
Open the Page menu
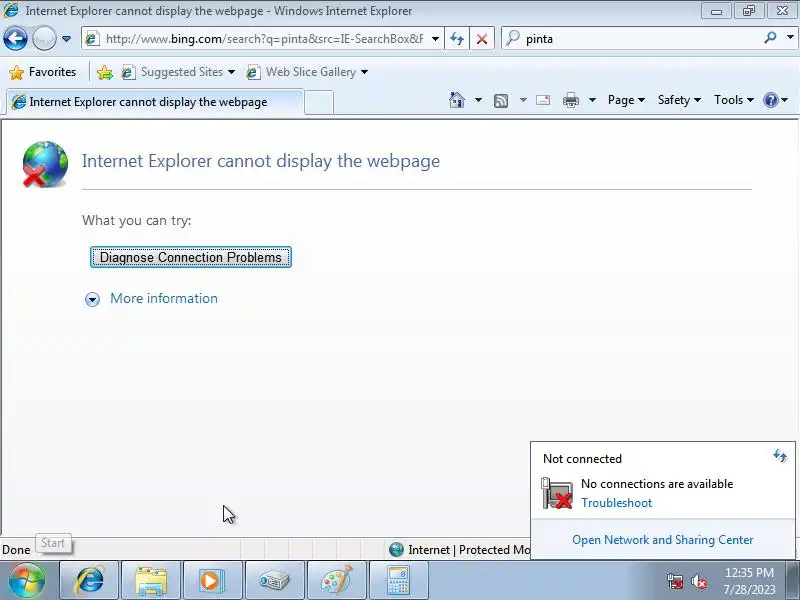coord(626,100)
